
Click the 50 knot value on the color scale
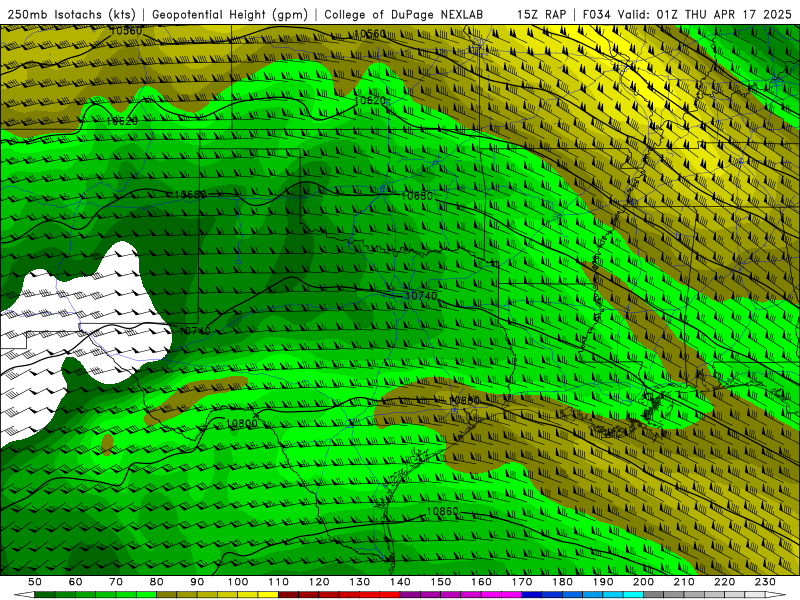click(35, 582)
